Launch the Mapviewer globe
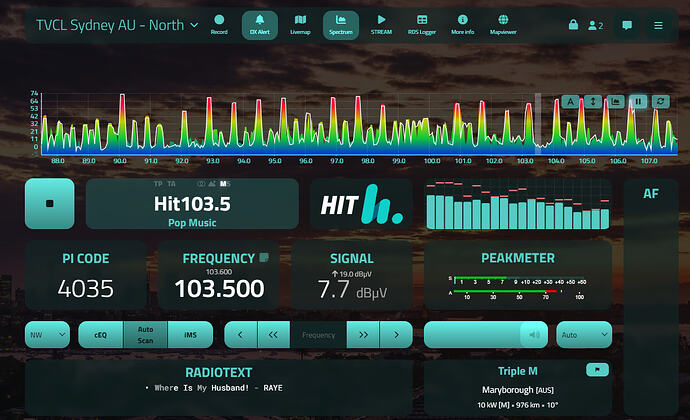690x420 pixels. 503,25
